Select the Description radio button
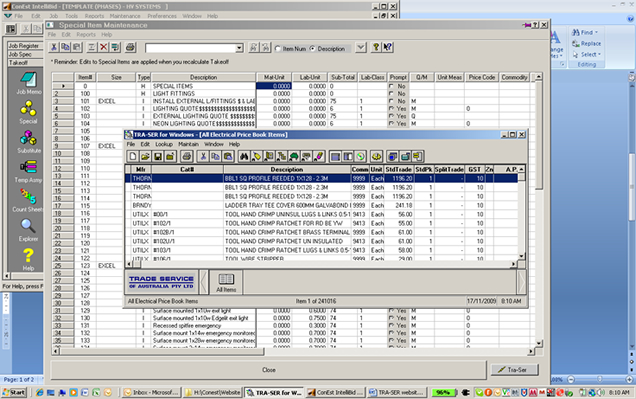 click(x=312, y=48)
